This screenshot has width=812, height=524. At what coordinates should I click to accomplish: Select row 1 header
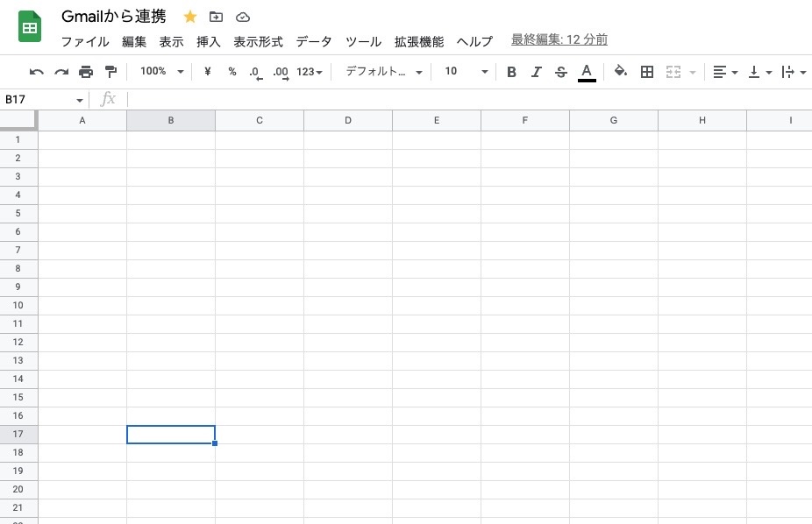pyautogui.click(x=18, y=139)
